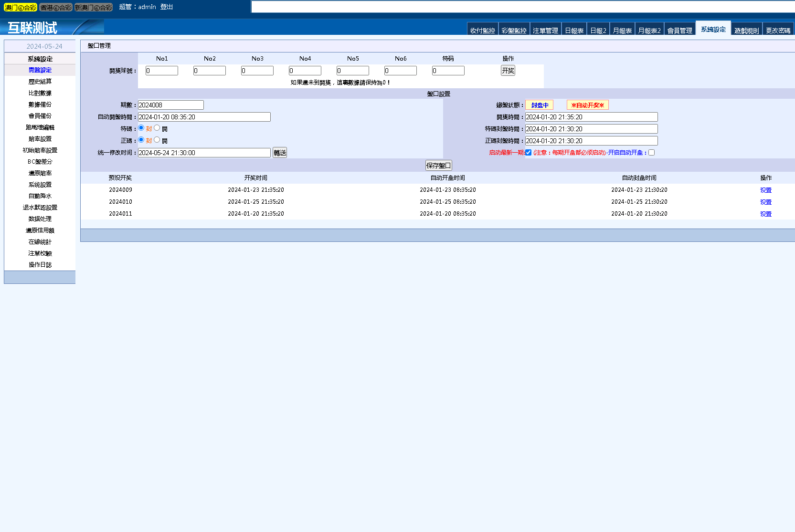
Task: Open 数据处理 in the sidebar
Action: (40, 219)
